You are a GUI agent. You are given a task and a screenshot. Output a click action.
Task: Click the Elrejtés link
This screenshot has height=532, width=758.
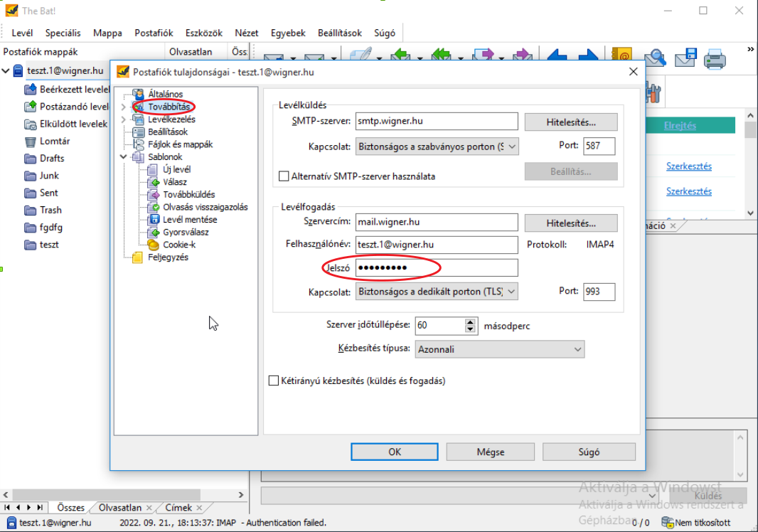coord(680,126)
